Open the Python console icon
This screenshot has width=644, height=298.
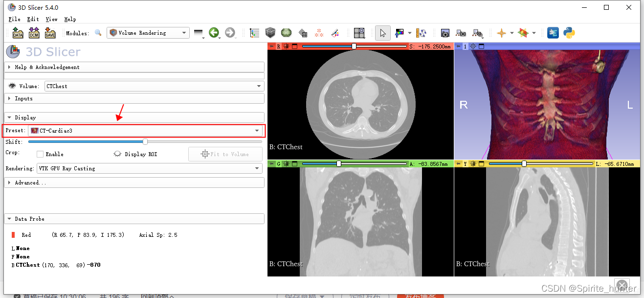pyautogui.click(x=569, y=33)
